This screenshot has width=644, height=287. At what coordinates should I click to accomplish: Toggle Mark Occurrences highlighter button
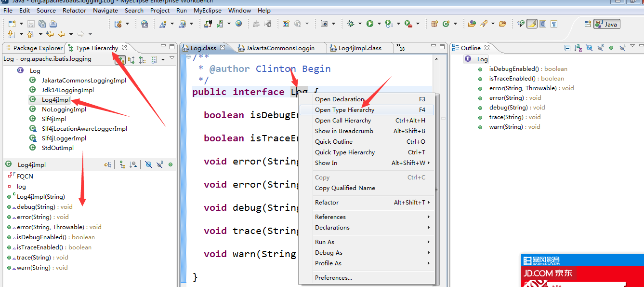pyautogui.click(x=532, y=24)
